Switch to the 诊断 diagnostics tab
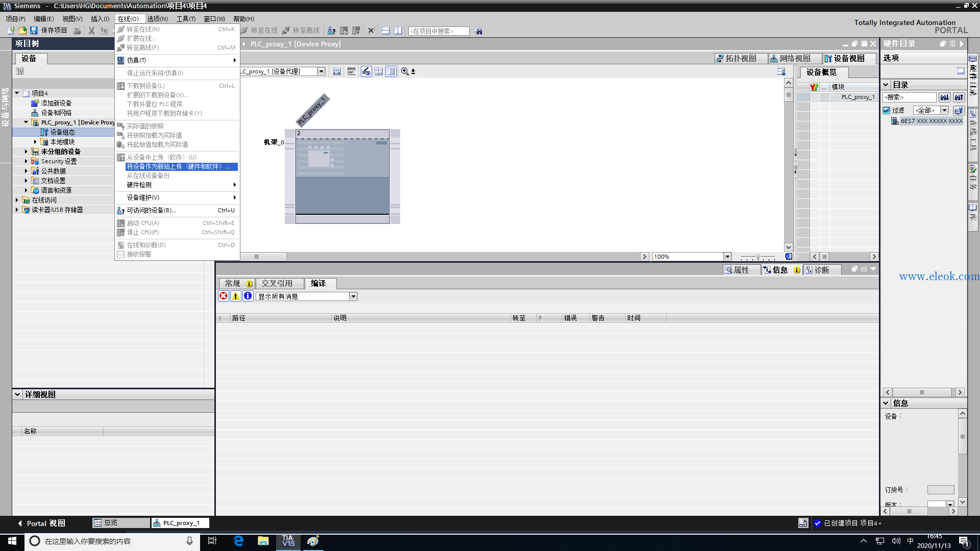 [822, 270]
